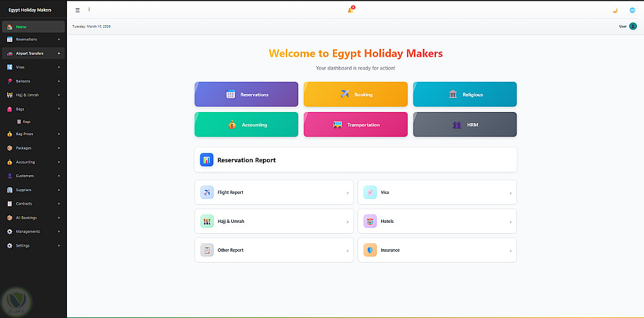This screenshot has height=318, width=644.
Task: Expand the Contracts submenu arrow
Action: click(x=59, y=203)
